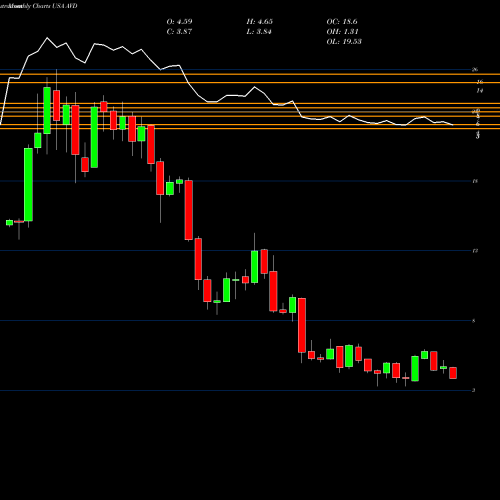500x500 pixels.
Task: Click the price axis label '14'
Action: coord(480,90)
